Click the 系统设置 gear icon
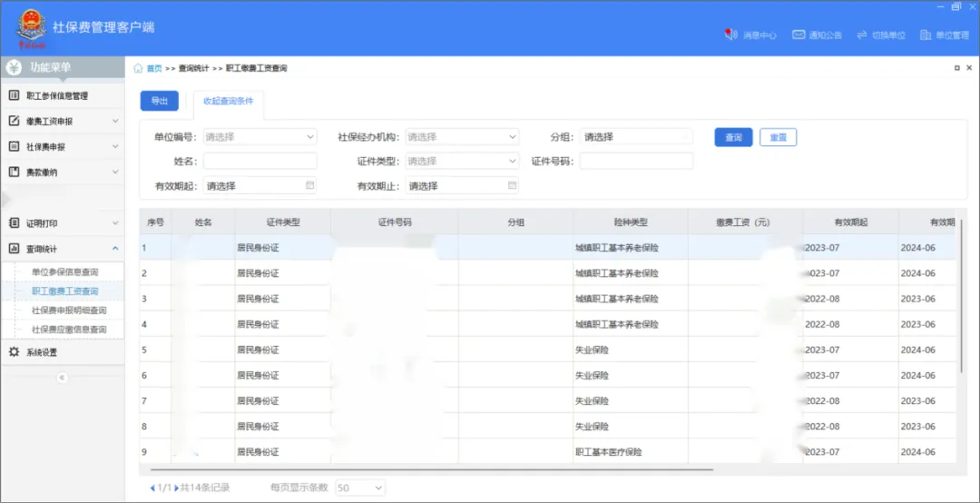980x503 pixels. pyautogui.click(x=15, y=352)
